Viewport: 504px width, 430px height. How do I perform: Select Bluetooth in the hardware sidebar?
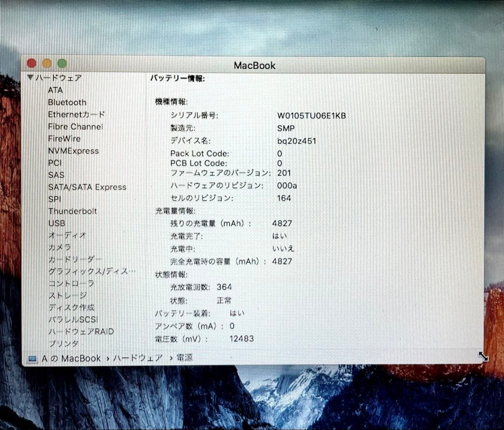67,102
